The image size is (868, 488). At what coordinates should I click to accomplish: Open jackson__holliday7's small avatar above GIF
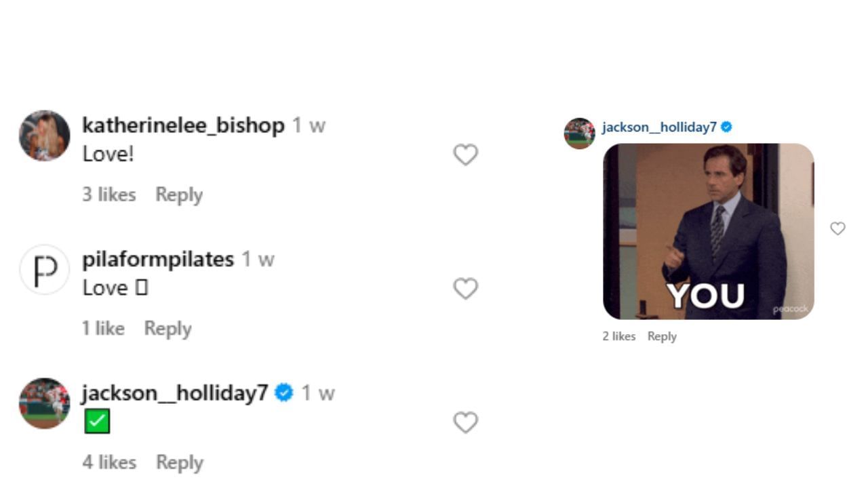(x=579, y=133)
